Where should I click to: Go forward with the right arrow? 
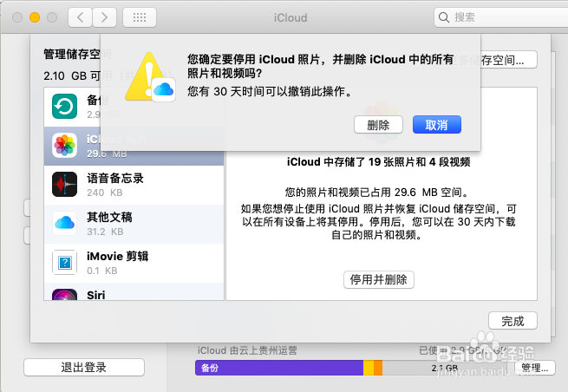[104, 17]
